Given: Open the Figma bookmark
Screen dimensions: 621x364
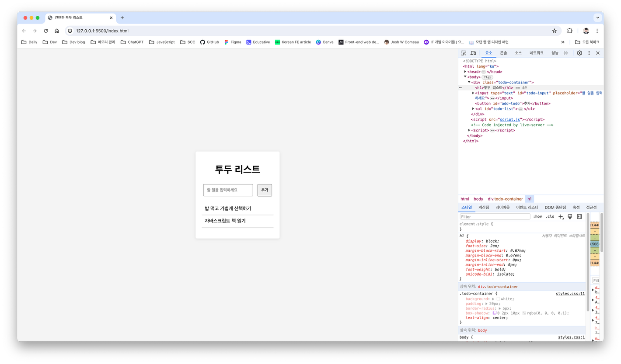Looking at the screenshot, I should 233,42.
